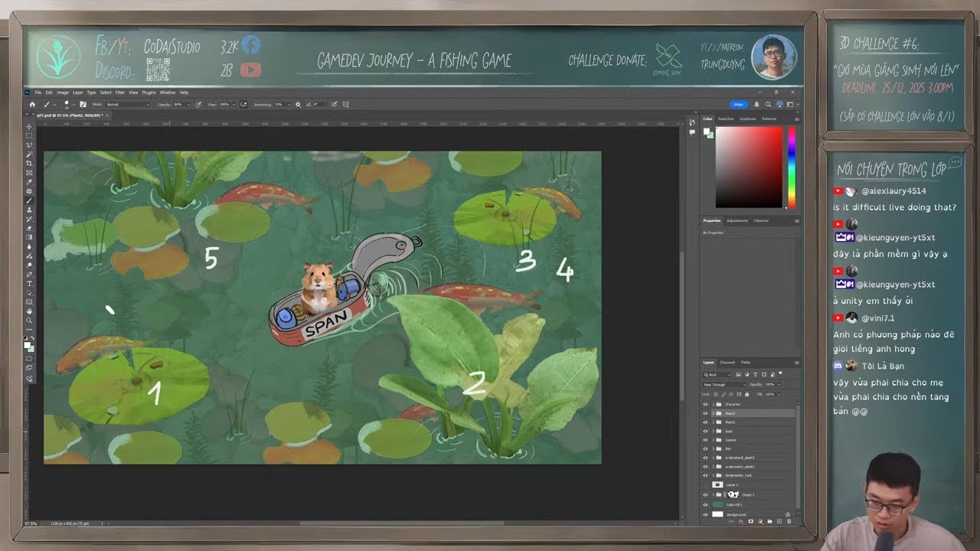Select the Group 1 layer row
This screenshot has height=551, width=980.
(750, 494)
